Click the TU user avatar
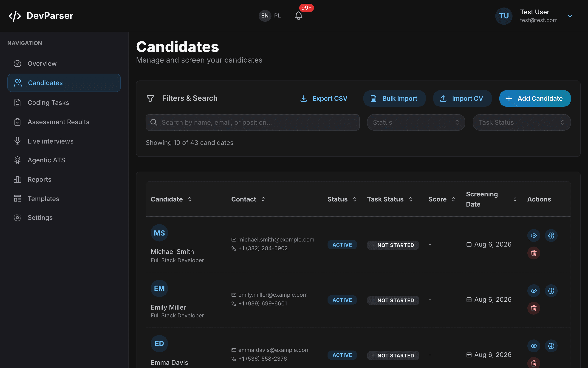 click(504, 16)
